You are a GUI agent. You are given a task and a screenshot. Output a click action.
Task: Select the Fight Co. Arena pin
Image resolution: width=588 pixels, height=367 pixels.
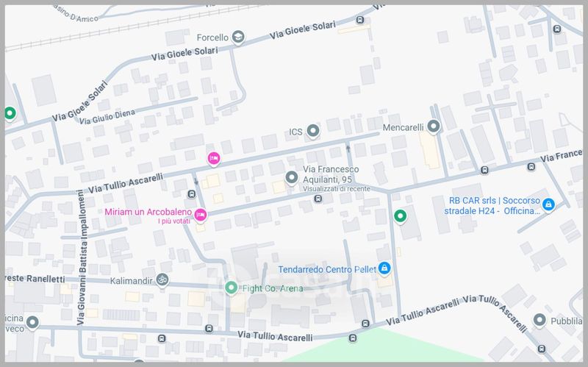[x=232, y=288]
